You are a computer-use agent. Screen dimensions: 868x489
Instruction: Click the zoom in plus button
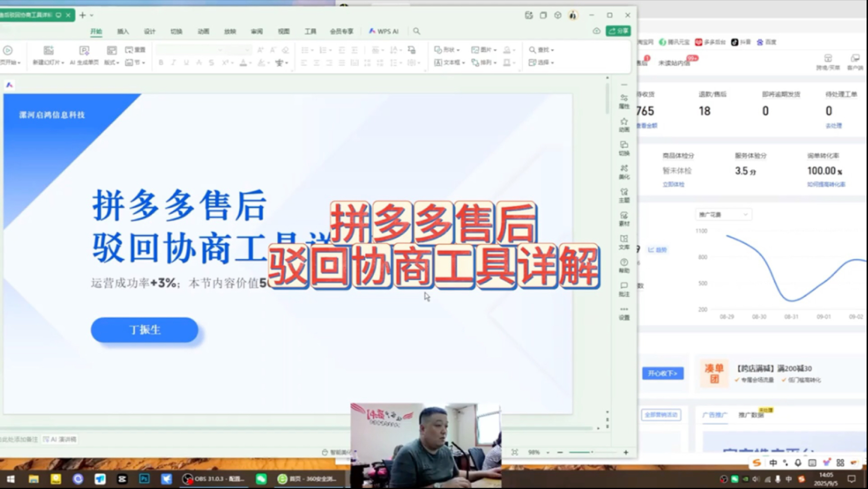tap(626, 452)
